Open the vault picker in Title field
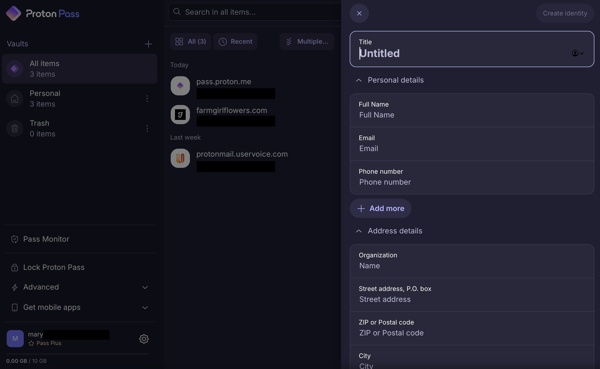 click(x=577, y=53)
